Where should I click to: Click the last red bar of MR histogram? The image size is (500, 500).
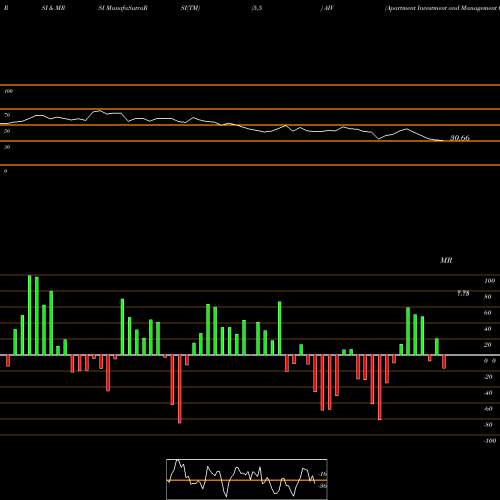pyautogui.click(x=444, y=362)
